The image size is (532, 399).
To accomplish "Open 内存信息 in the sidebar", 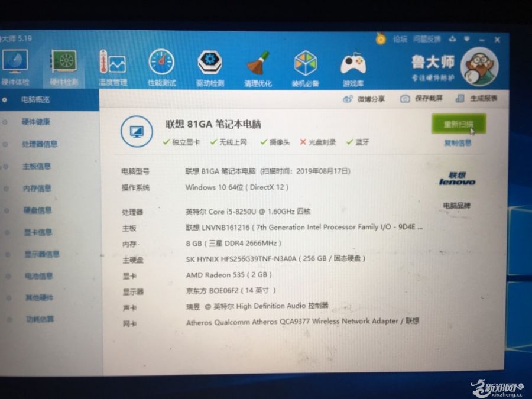I will (37, 189).
